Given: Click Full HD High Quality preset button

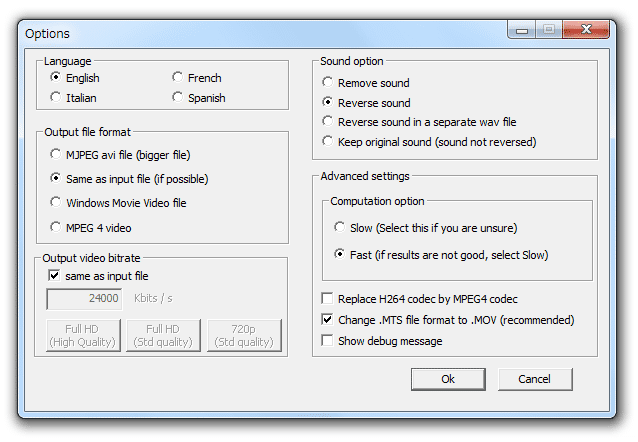Looking at the screenshot, I should (83, 335).
